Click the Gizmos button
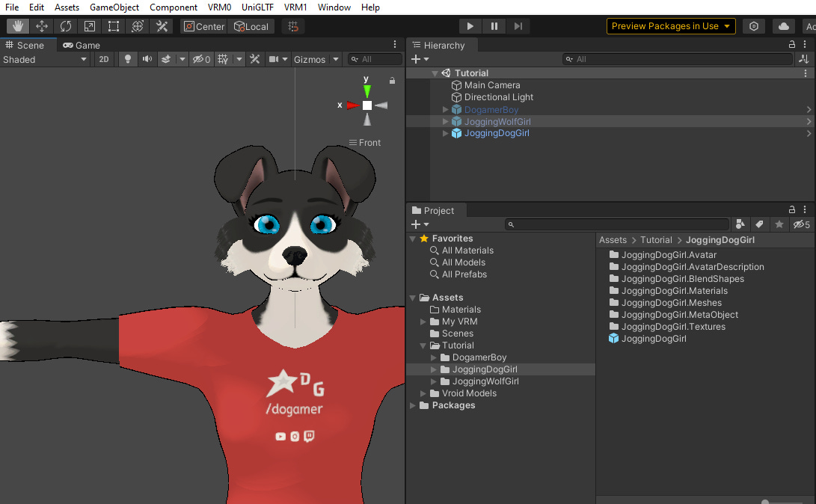The width and height of the screenshot is (816, 504). tap(310, 59)
